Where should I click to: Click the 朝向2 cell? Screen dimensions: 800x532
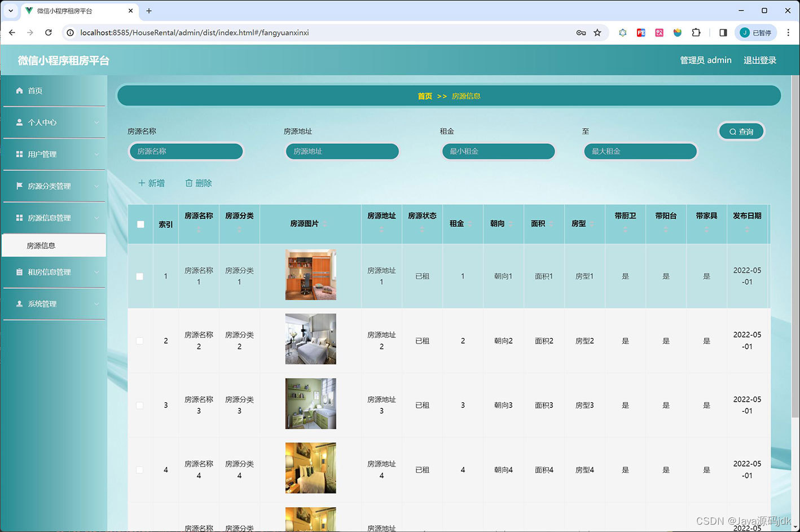(x=503, y=341)
